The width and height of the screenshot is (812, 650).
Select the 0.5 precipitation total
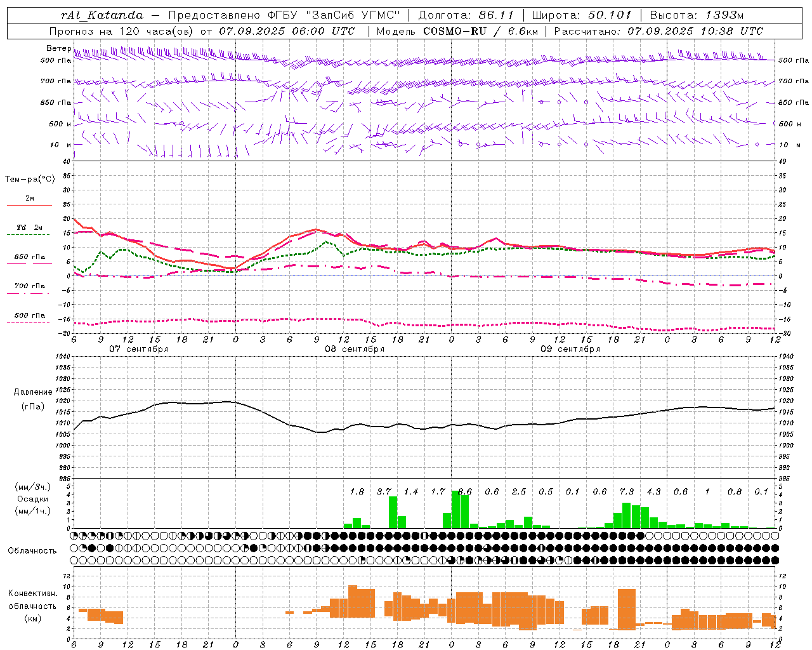[x=546, y=491]
